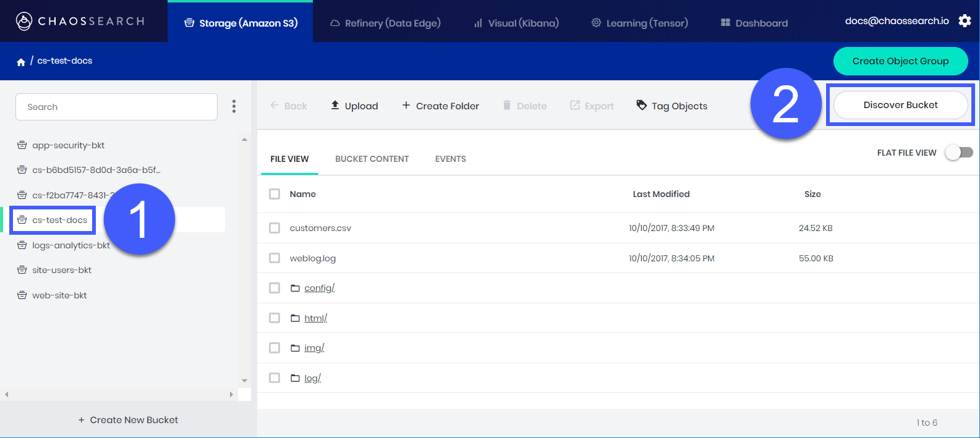Viewport: 980px width, 438px height.
Task: Click the docs@chaossearch.io account label
Action: pyautogui.click(x=897, y=21)
